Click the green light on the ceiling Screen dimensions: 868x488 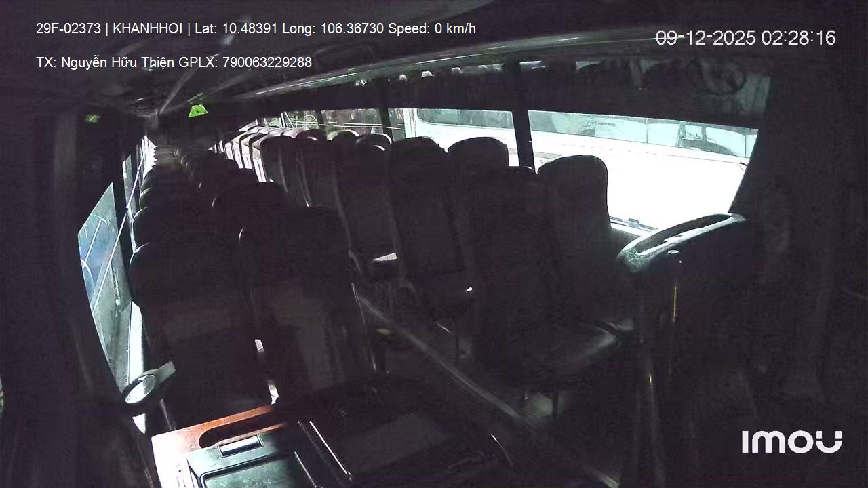(x=197, y=110)
